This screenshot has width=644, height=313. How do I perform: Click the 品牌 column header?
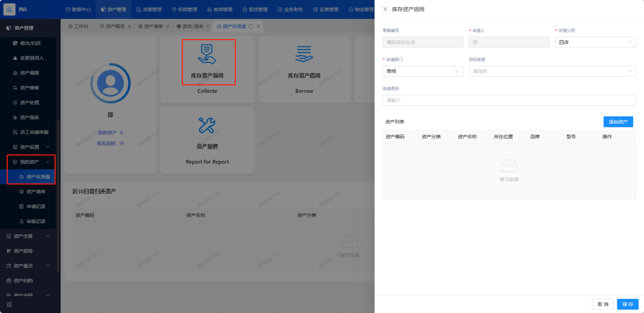535,137
